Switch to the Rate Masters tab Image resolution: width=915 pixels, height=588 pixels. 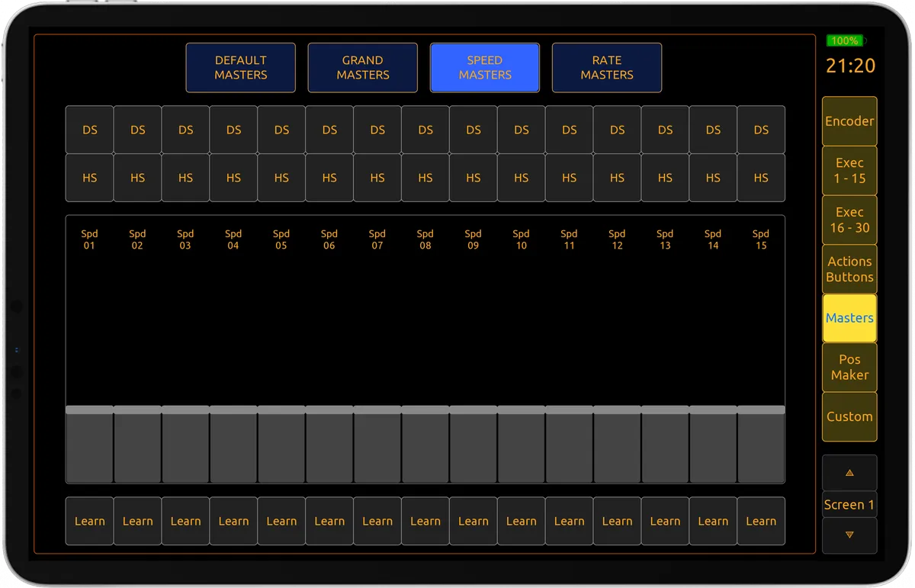point(607,68)
